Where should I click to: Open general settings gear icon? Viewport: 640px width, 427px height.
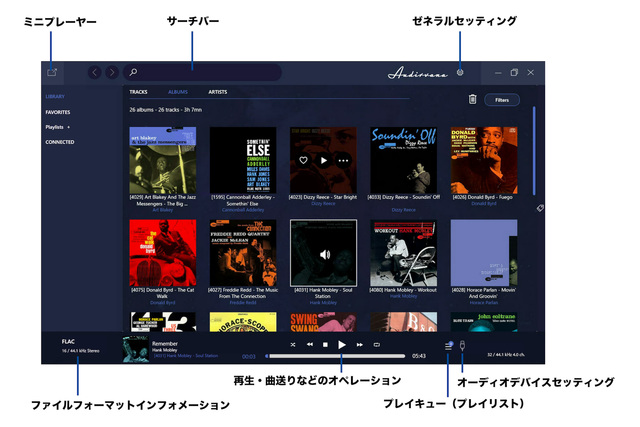[460, 73]
